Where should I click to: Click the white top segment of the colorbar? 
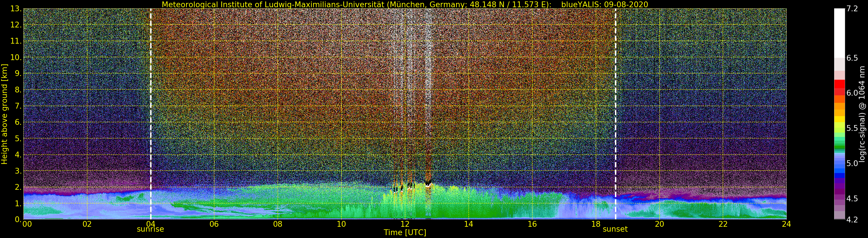click(x=839, y=33)
